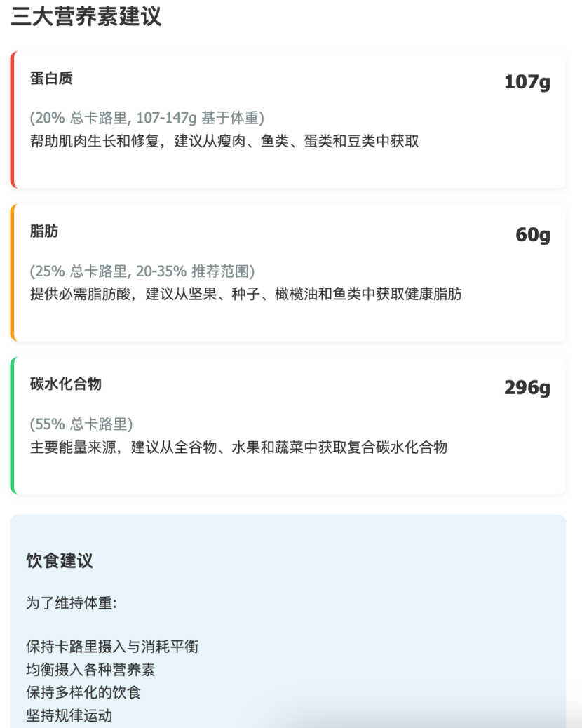Click the 坚持规律运动 tip
The height and width of the screenshot is (728, 582).
[x=69, y=715]
